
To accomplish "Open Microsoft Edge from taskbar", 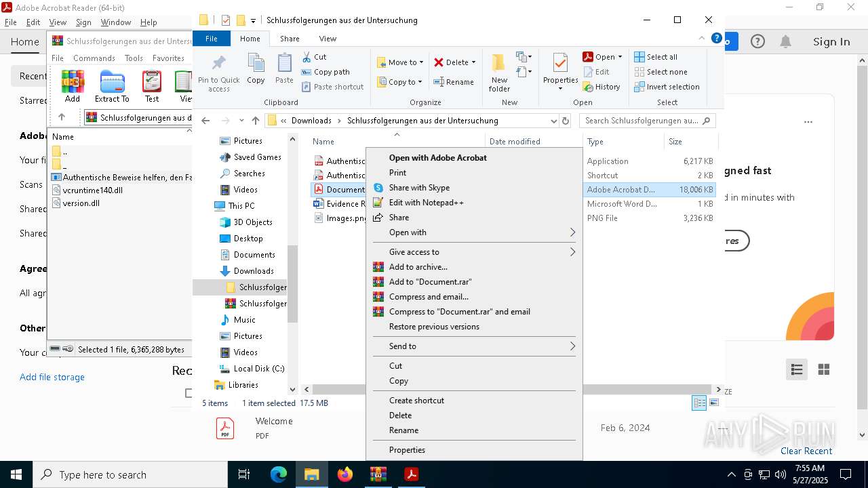I will point(279,474).
